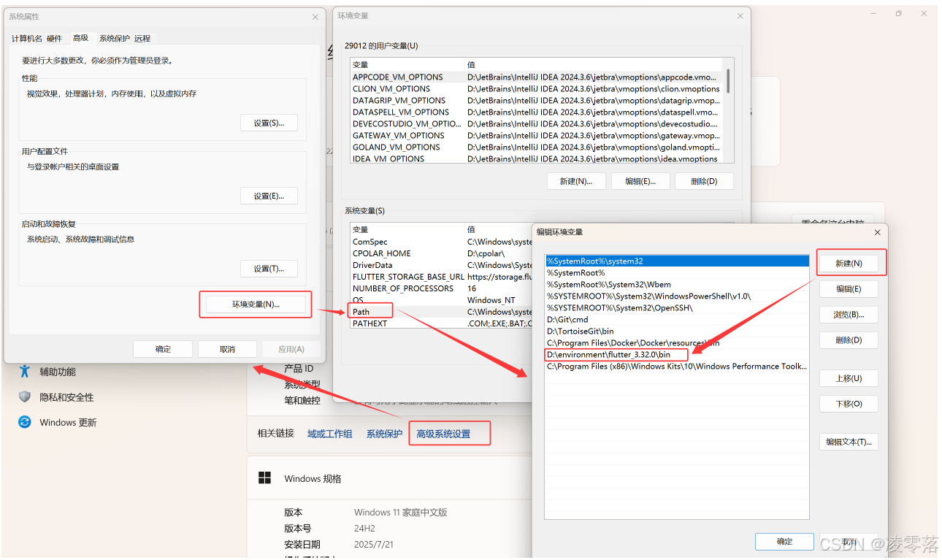The height and width of the screenshot is (560, 942).
Task: Click the 上移(U) button
Action: [849, 377]
